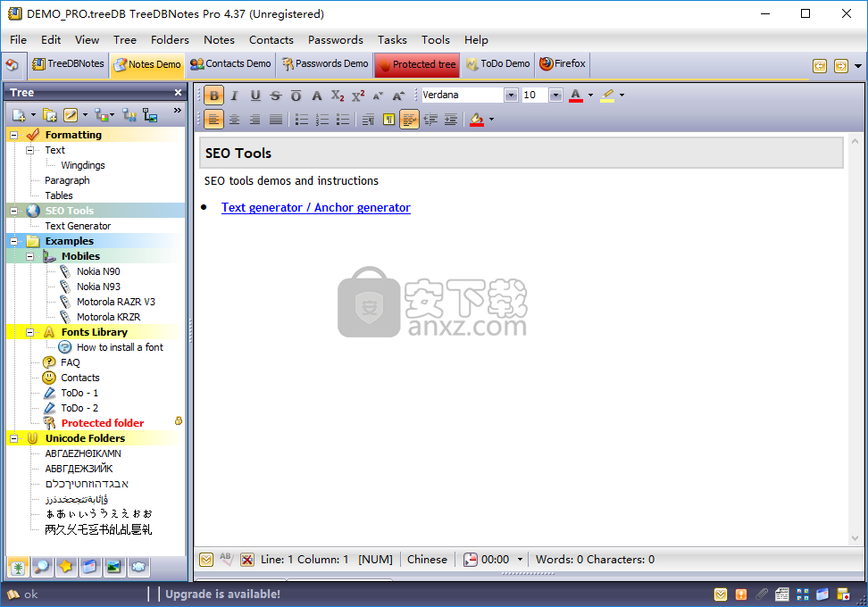Image resolution: width=868 pixels, height=607 pixels.
Task: Select the FAQ tree item
Action: tap(71, 362)
